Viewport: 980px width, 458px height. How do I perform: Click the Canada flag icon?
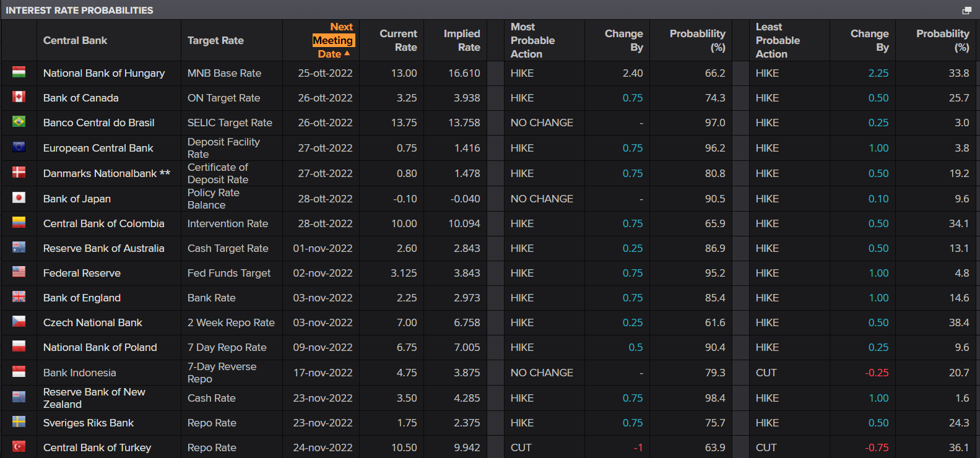coord(19,97)
